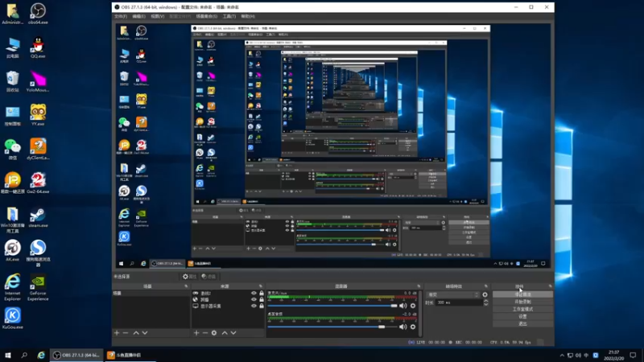Screen dimensions: 644x362
Task: Adjust the 桌面音频 volume slider
Action: 332,327
